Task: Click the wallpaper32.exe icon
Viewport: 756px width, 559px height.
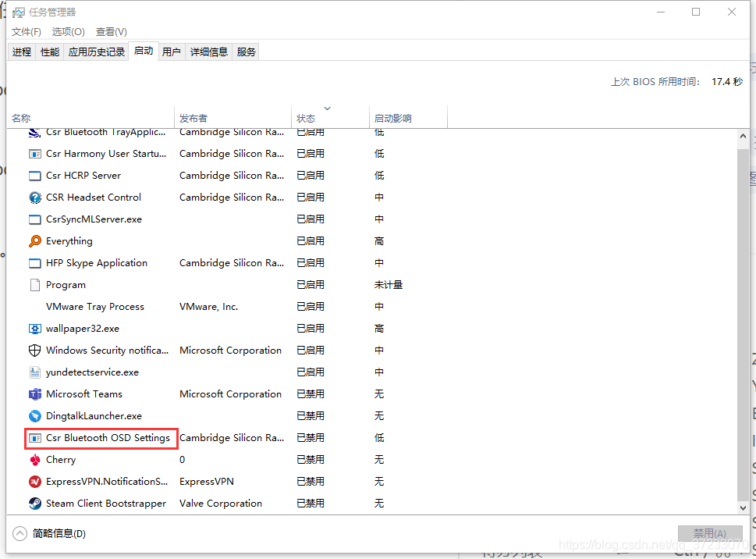Action: click(x=34, y=329)
